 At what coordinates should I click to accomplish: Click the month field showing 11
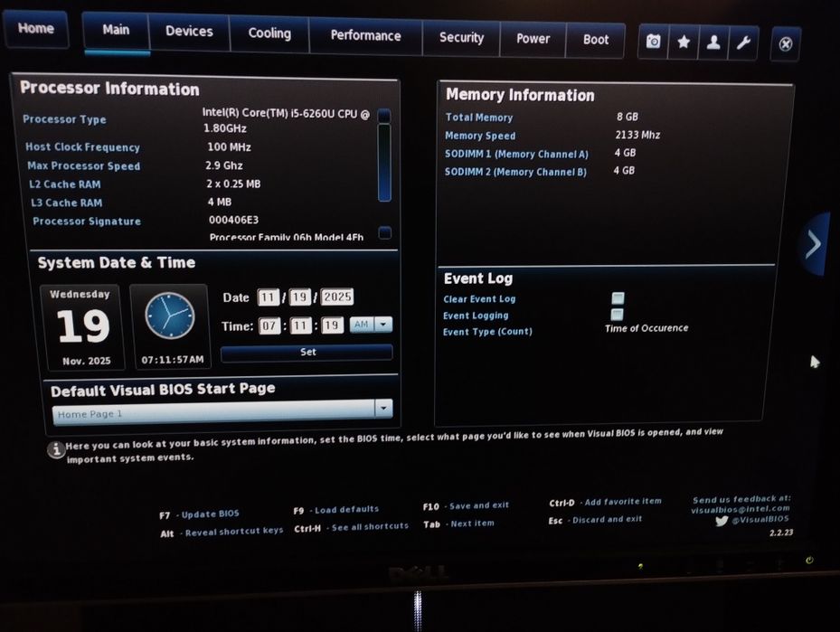[x=268, y=297]
